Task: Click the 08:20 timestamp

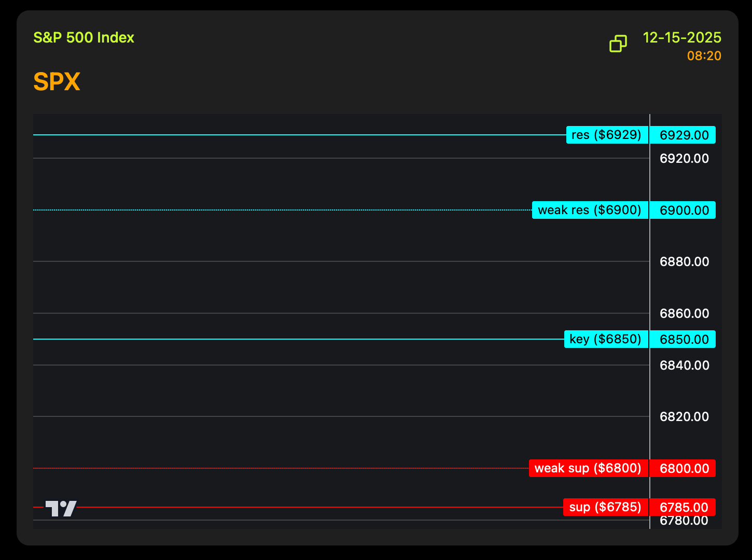Action: click(704, 56)
